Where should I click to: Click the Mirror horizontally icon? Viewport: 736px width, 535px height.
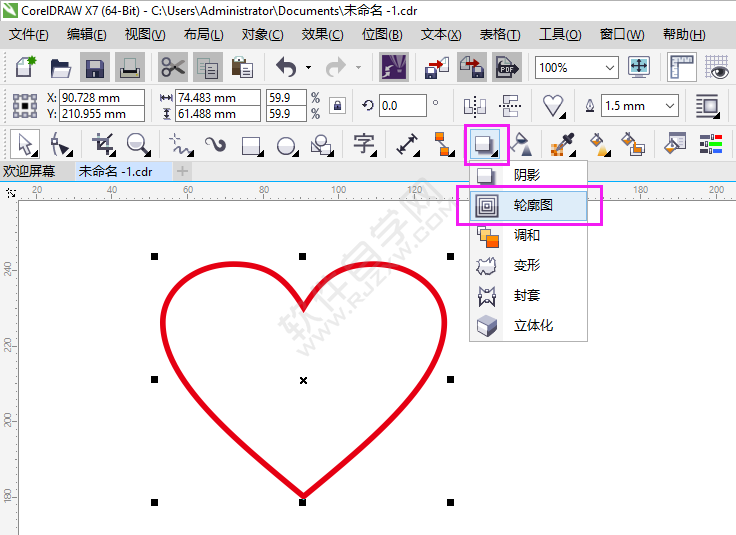click(x=475, y=106)
